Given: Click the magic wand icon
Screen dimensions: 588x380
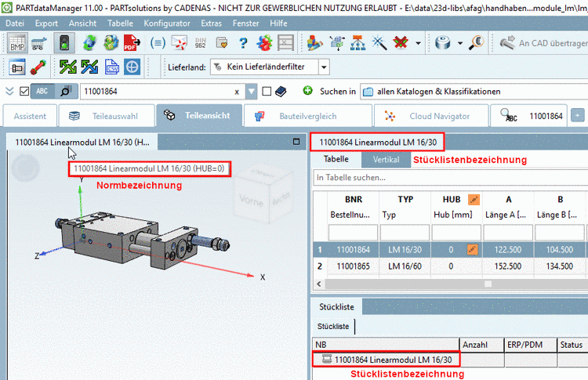Looking at the screenshot, I should tap(379, 43).
